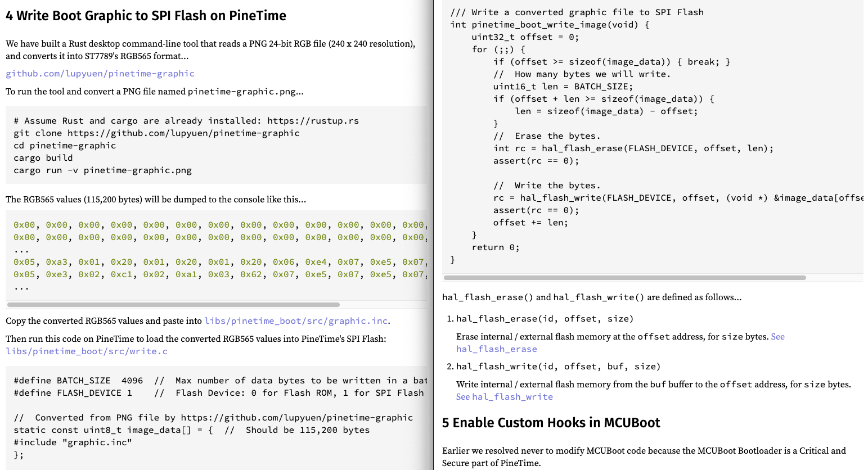
Task: Click the "return 0;" code line
Action: point(495,247)
